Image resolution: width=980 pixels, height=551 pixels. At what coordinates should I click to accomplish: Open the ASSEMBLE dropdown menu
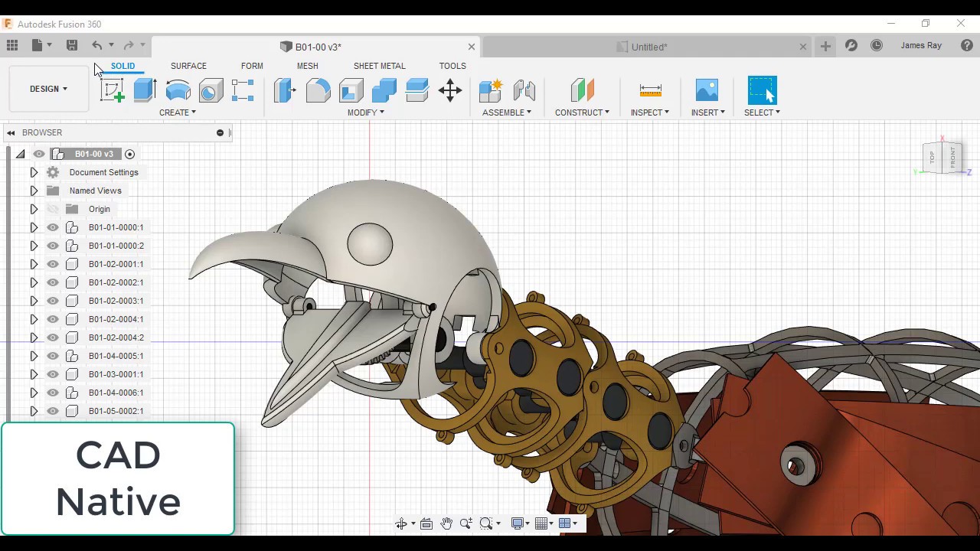[x=507, y=112]
